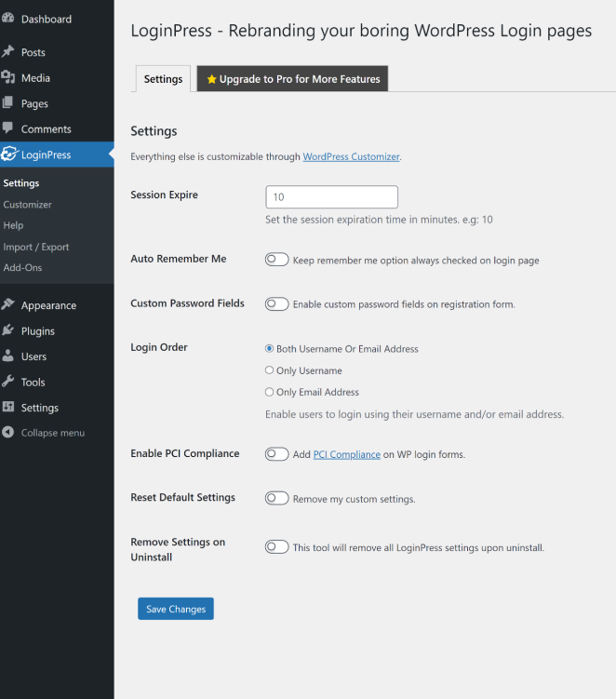
Task: Click 'Enable custom password fields on registration form' text
Action: click(x=404, y=304)
